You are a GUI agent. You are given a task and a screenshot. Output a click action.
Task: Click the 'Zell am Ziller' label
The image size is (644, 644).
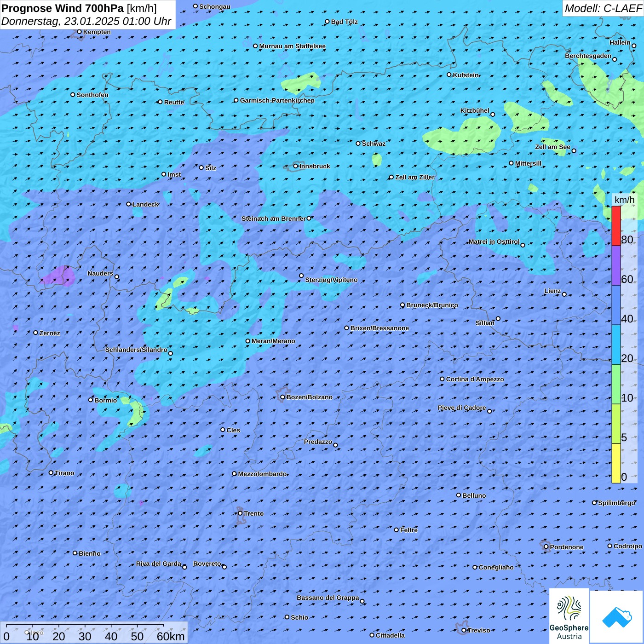[x=414, y=177]
